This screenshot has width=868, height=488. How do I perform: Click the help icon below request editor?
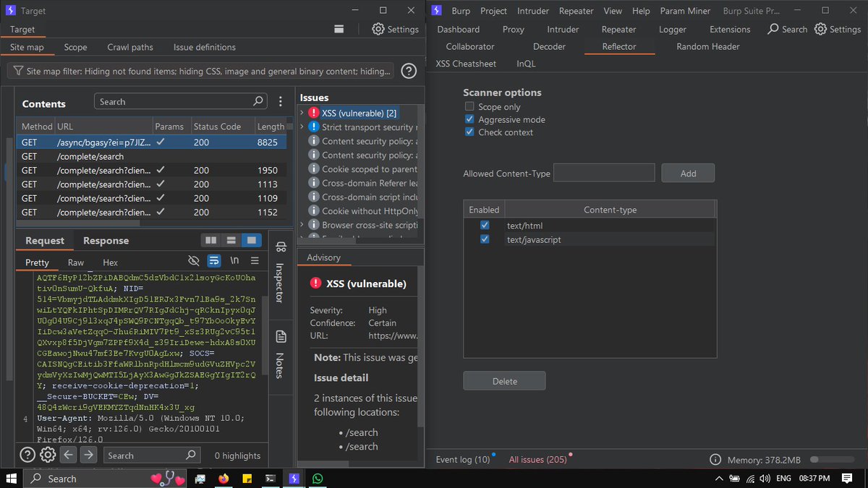(27, 455)
